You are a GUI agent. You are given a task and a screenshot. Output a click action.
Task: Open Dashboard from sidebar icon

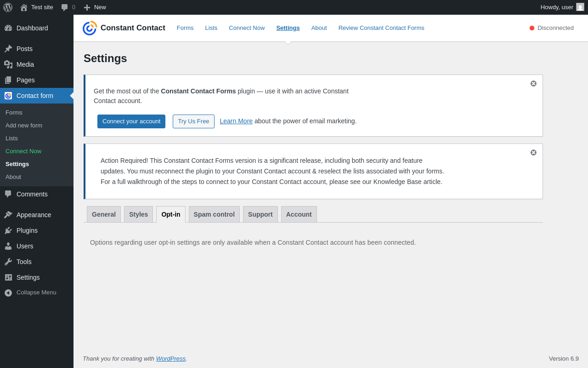point(8,28)
